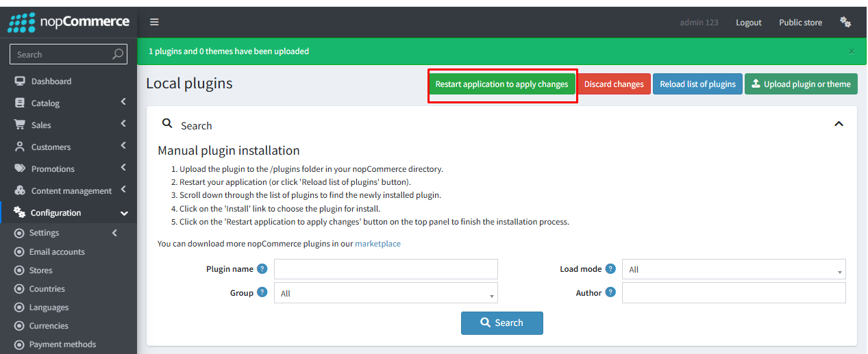Open the Group dropdown
The image size is (868, 354).
386,293
